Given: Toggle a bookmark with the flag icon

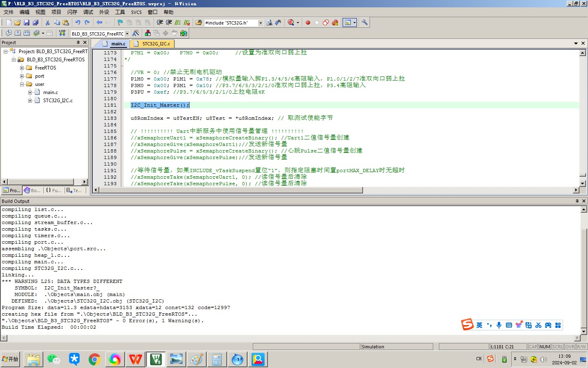Looking at the screenshot, I should (120, 23).
